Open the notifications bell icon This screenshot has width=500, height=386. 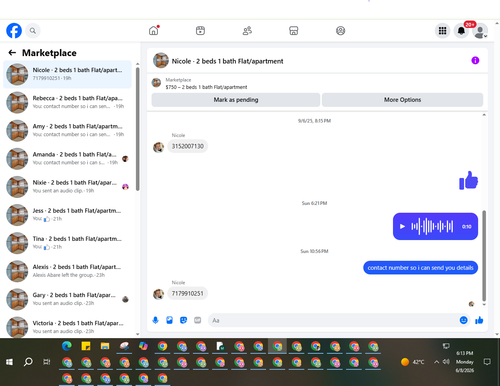click(x=461, y=31)
